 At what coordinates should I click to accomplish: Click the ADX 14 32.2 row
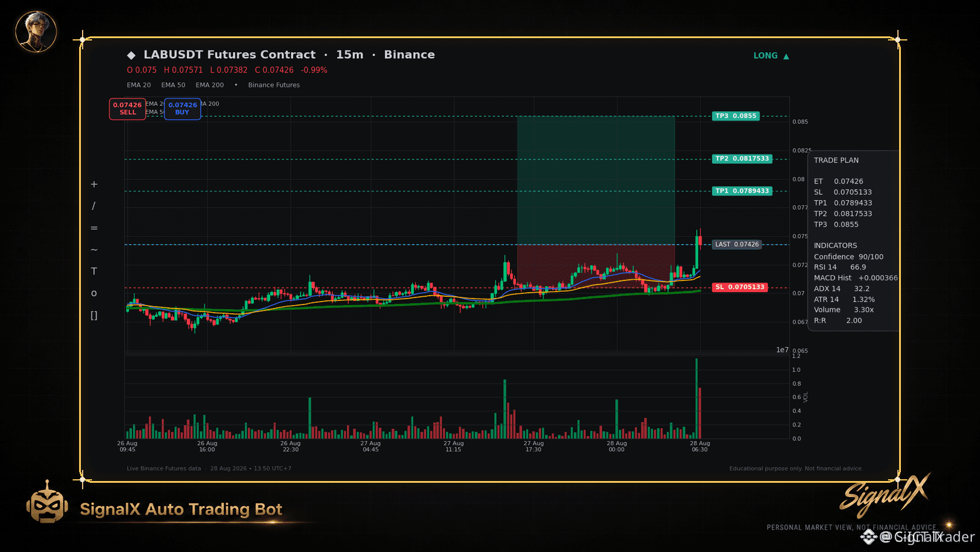(842, 289)
